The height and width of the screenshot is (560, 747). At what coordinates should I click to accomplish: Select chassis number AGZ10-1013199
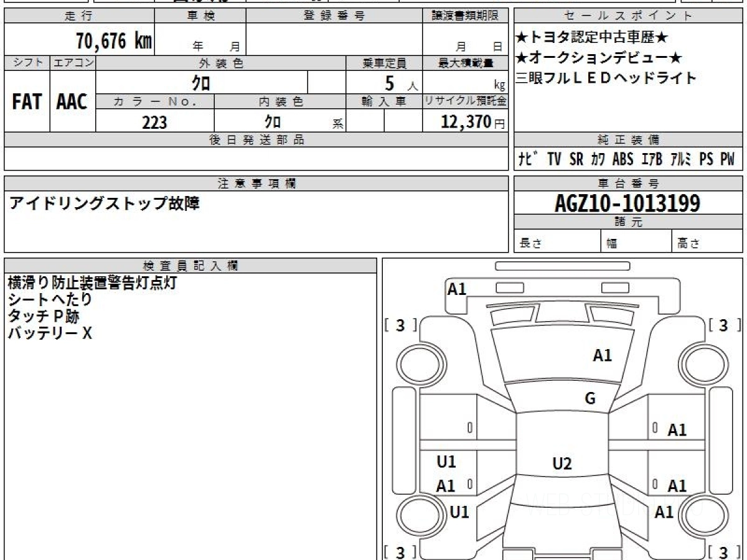pos(627,203)
